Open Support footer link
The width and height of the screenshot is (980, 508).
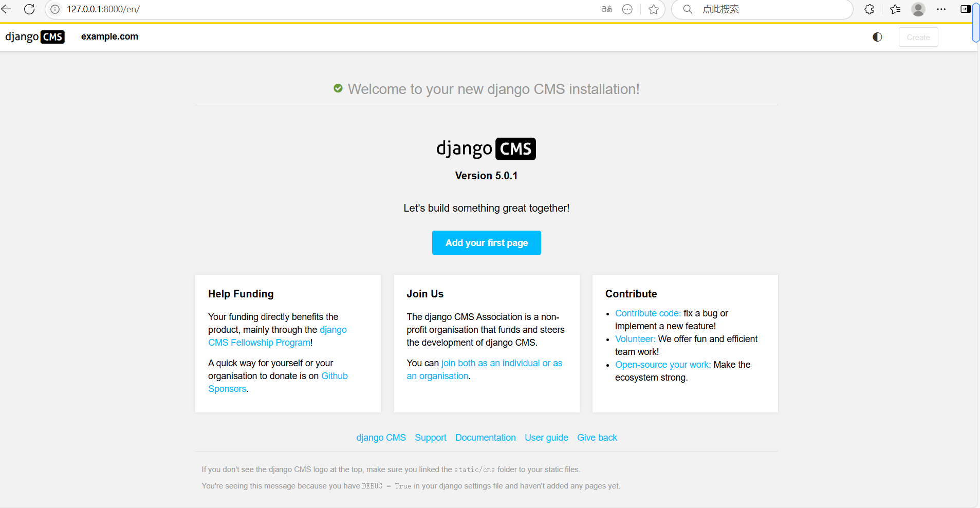[x=431, y=438]
